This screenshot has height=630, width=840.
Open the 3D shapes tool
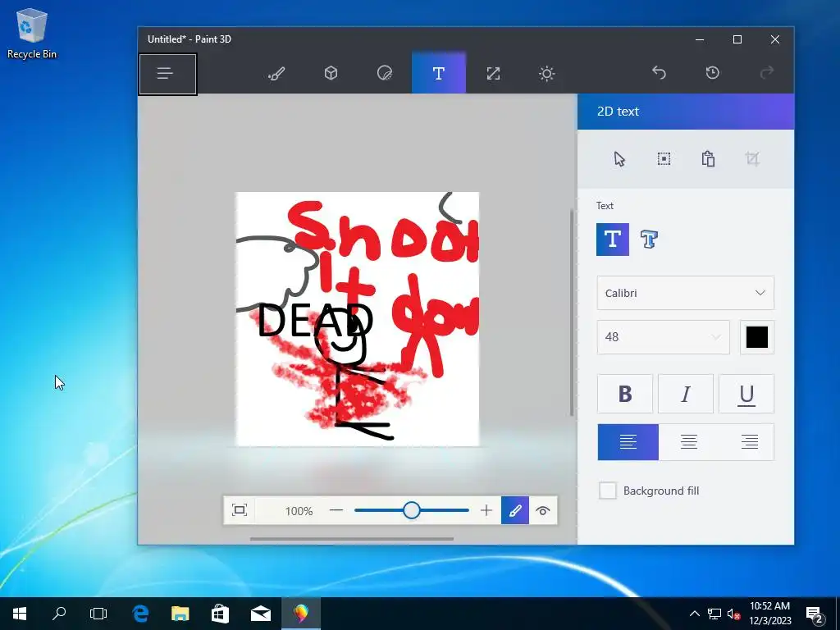[x=331, y=73]
